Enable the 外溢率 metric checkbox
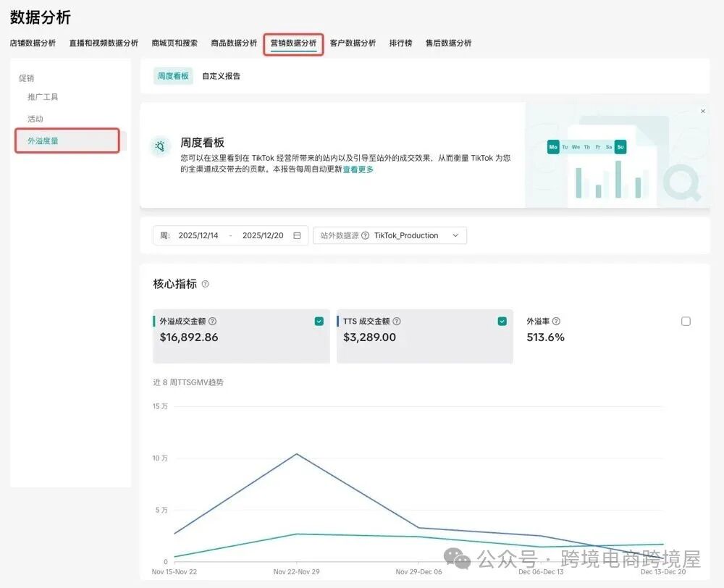Screen dimensions: 724x588 click(x=686, y=322)
